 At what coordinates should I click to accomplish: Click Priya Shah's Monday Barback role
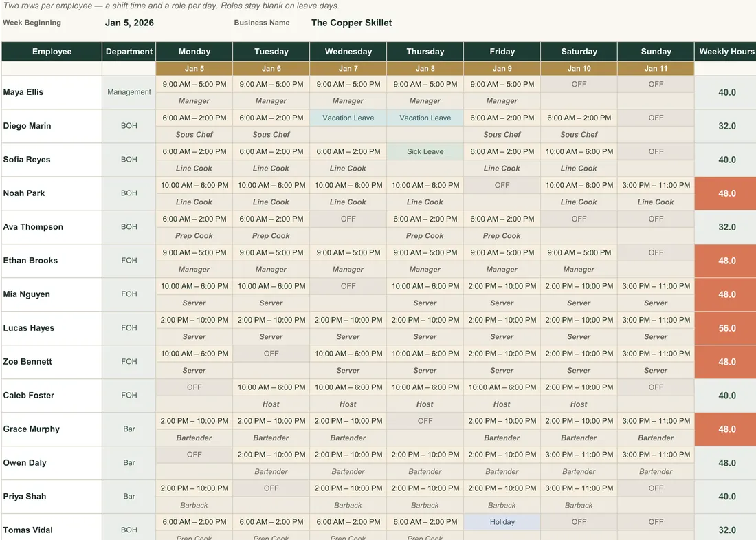click(x=194, y=505)
